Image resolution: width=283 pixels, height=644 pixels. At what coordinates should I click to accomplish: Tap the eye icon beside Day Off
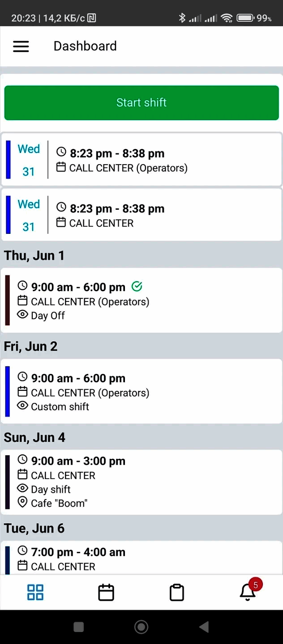pyautogui.click(x=22, y=315)
